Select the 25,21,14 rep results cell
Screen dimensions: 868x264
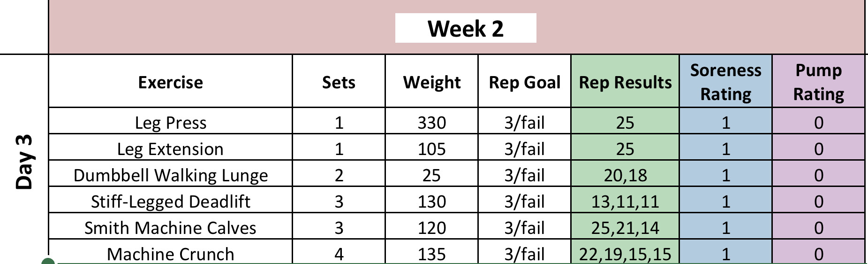point(625,228)
